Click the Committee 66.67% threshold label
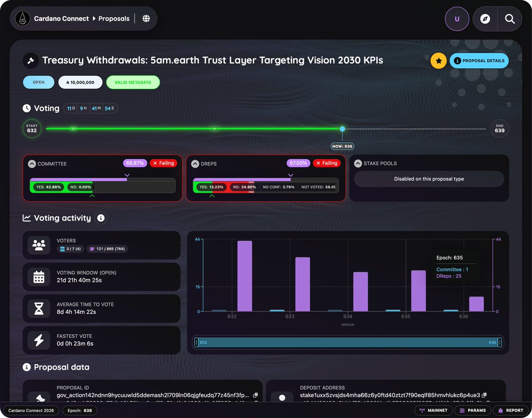 pos(135,163)
